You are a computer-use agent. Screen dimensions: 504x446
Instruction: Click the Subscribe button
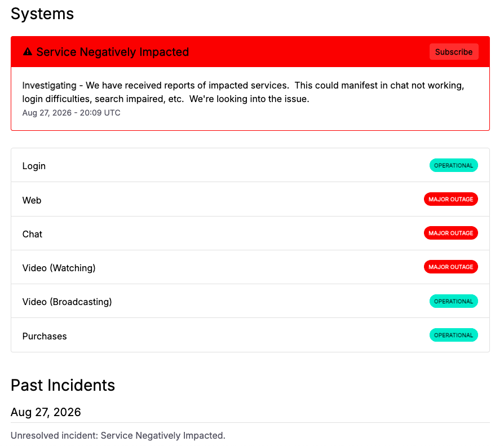click(x=453, y=52)
